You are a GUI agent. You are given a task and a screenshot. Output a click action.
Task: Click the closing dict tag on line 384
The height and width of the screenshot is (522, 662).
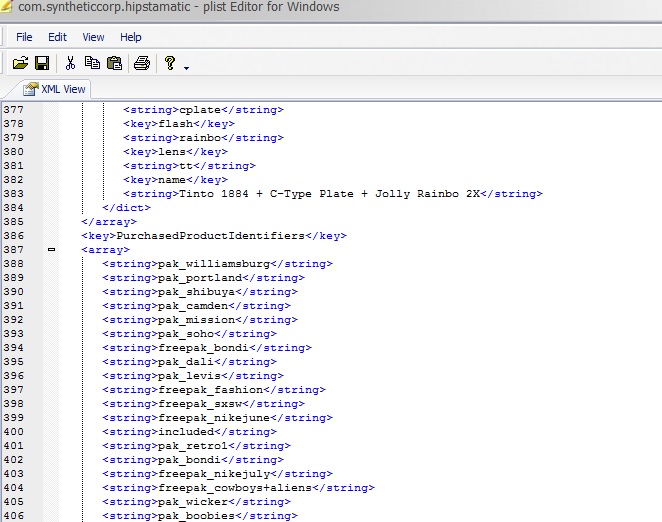point(127,208)
